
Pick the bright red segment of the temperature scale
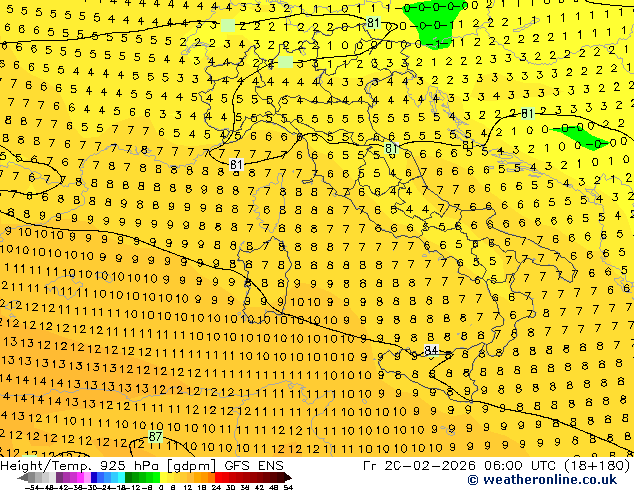click(218, 477)
